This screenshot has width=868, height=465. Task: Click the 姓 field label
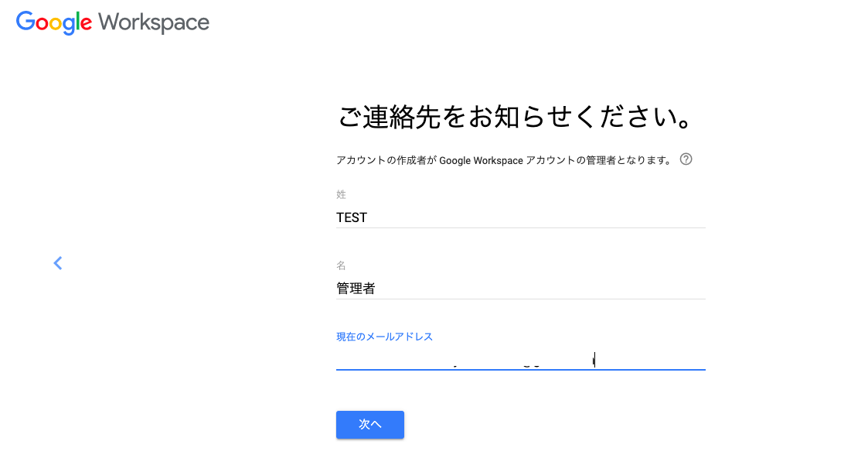pyautogui.click(x=341, y=194)
